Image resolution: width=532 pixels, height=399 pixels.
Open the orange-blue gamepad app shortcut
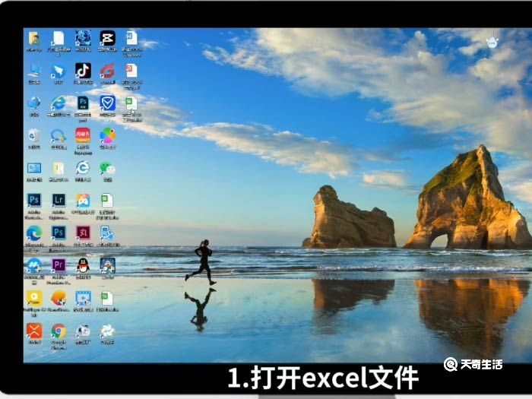pyautogui.click(x=83, y=201)
